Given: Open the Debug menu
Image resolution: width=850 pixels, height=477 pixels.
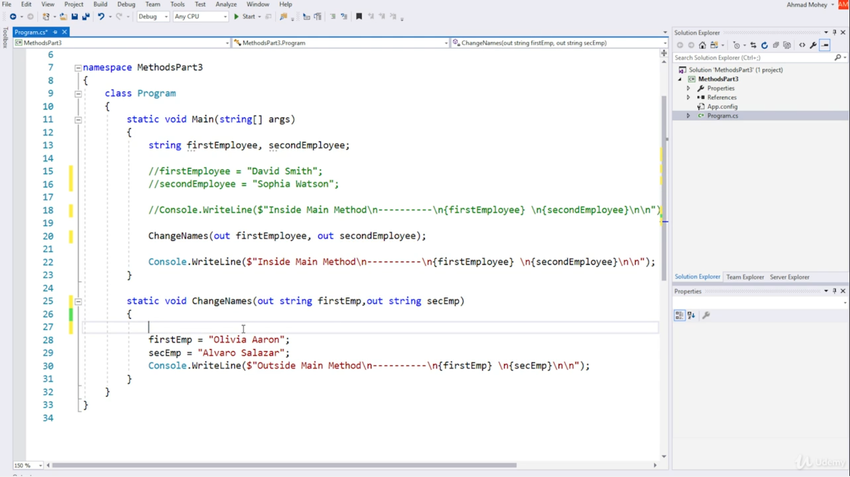Looking at the screenshot, I should point(126,4).
